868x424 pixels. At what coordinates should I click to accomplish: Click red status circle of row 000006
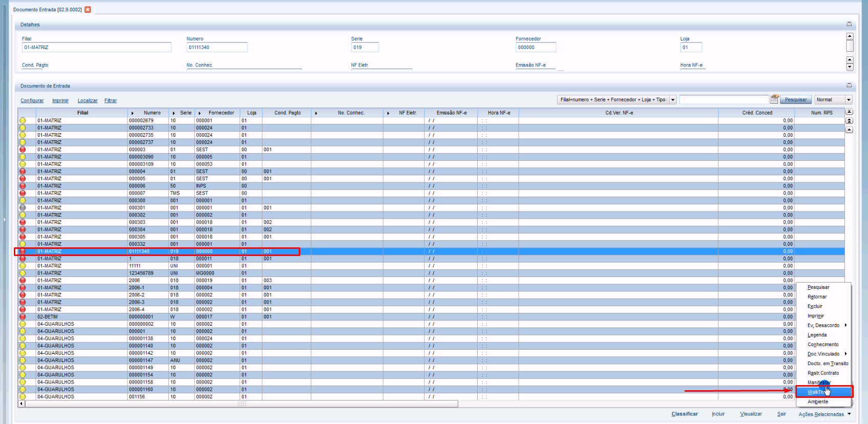coord(23,186)
